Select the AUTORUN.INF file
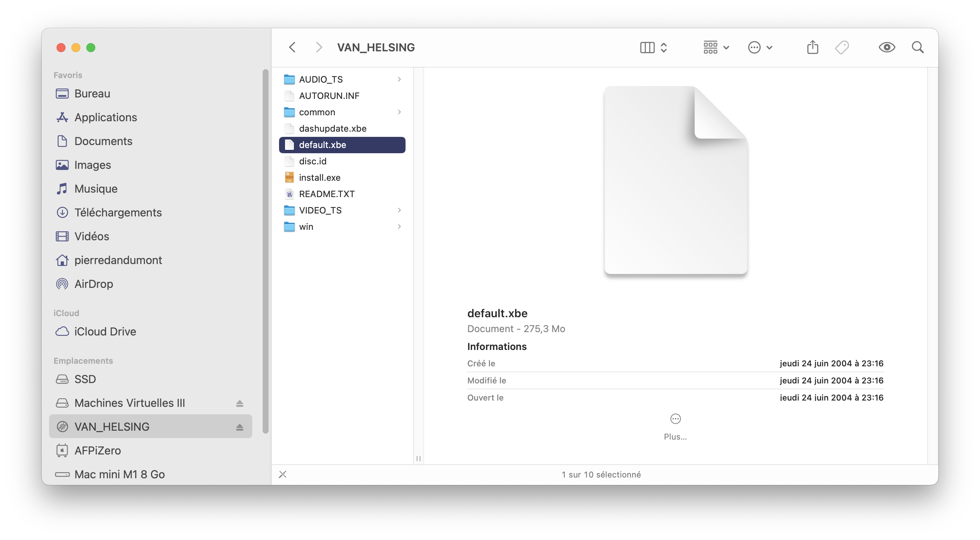This screenshot has height=540, width=980. coord(342,96)
